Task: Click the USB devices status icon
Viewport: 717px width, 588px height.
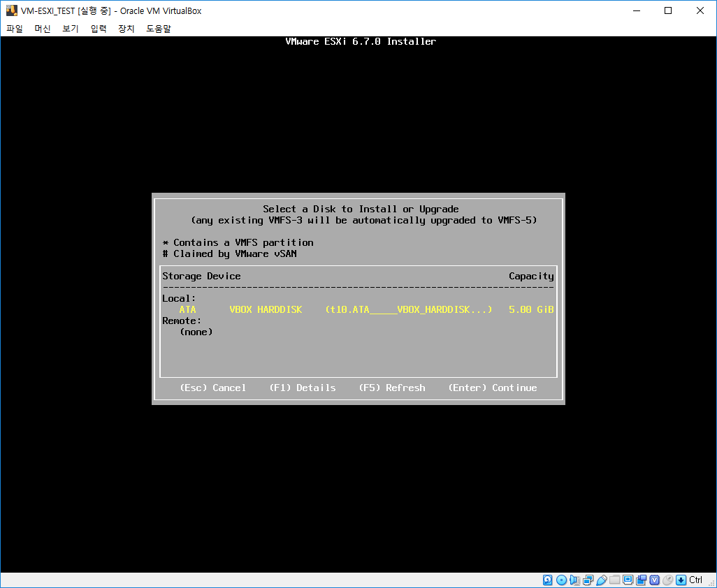Action: pyautogui.click(x=601, y=580)
